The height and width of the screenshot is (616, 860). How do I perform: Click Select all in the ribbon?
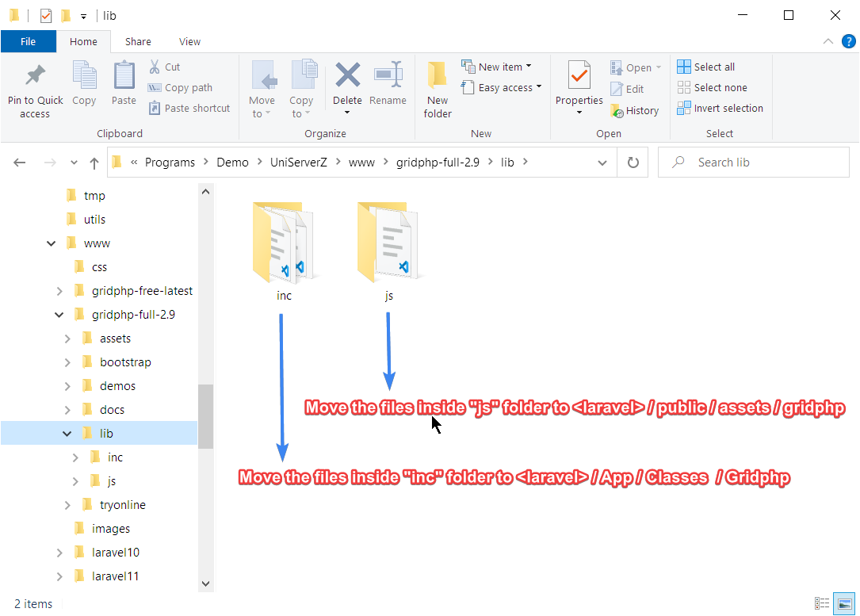point(706,67)
